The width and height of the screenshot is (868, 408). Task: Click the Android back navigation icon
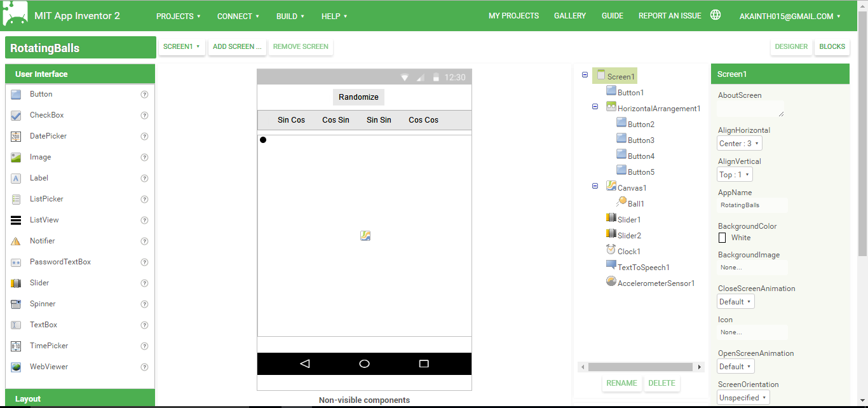tap(304, 364)
